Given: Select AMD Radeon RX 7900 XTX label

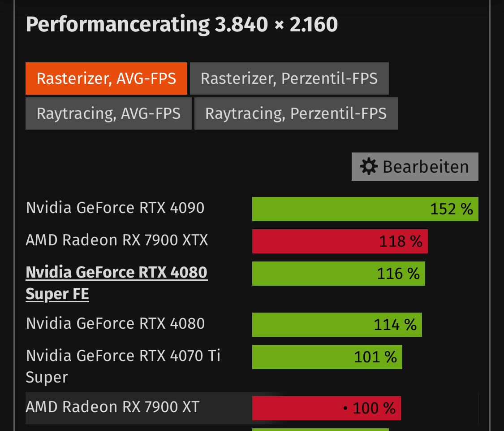Looking at the screenshot, I should coord(117,240).
